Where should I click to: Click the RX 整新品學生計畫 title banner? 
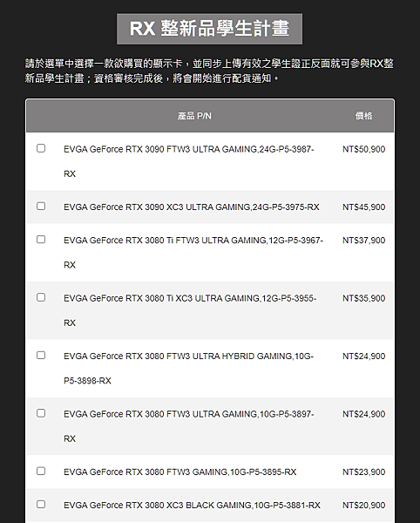point(209,29)
